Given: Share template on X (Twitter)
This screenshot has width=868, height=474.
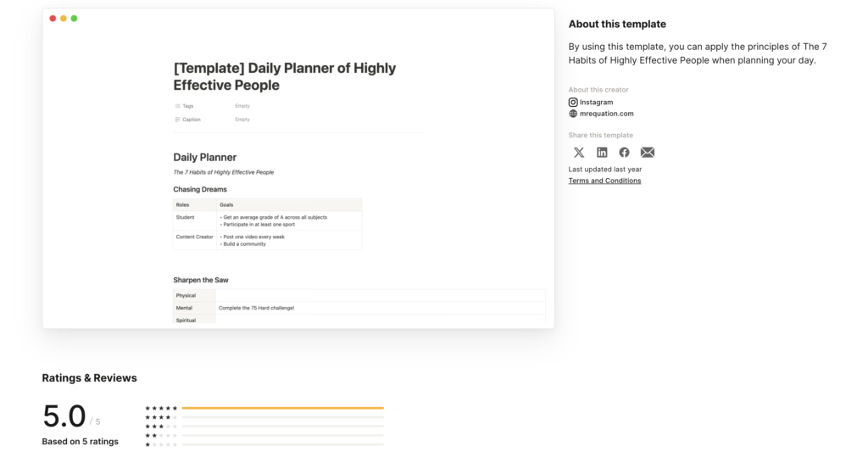Looking at the screenshot, I should click(579, 153).
